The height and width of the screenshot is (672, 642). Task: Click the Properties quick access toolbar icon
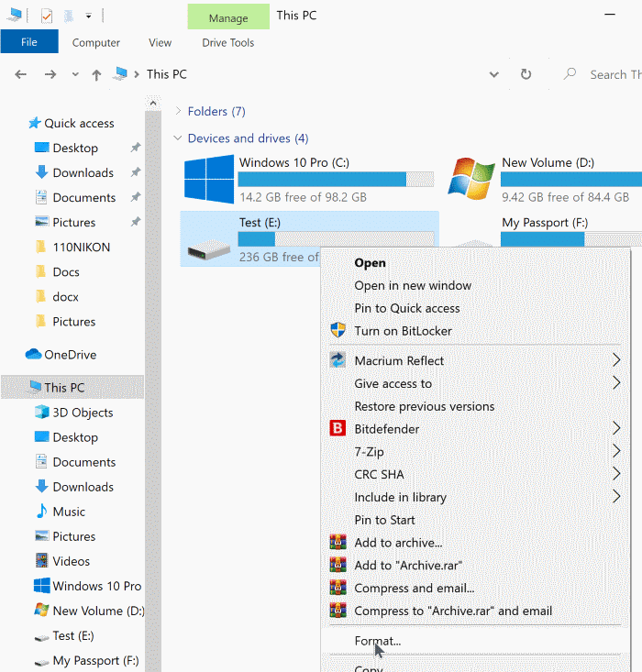pyautogui.click(x=47, y=16)
